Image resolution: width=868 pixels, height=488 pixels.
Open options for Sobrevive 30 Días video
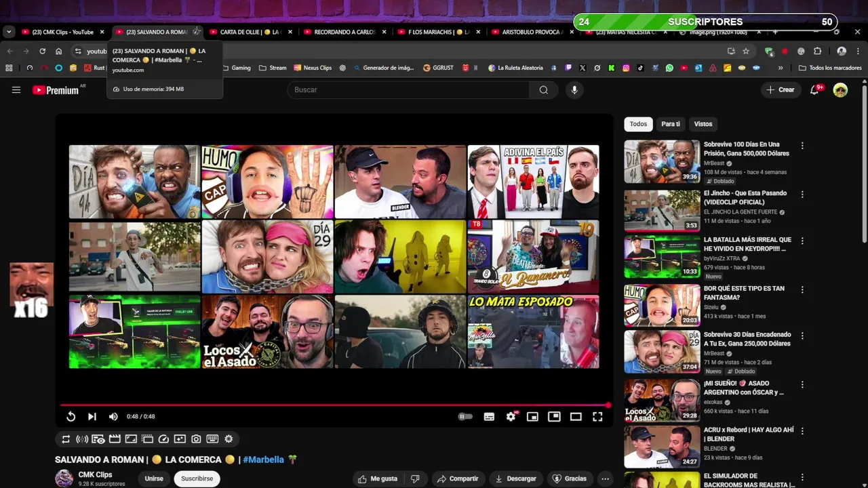point(802,335)
